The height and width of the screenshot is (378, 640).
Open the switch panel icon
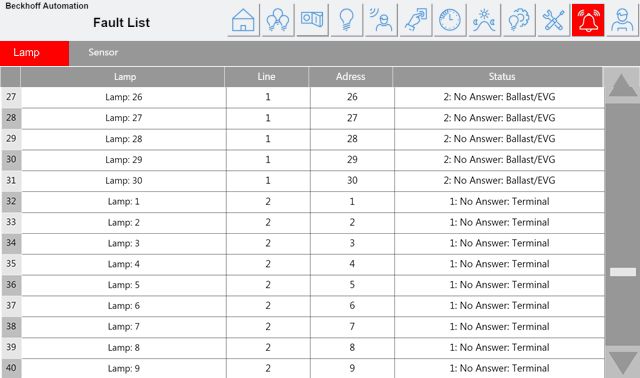[x=312, y=20]
